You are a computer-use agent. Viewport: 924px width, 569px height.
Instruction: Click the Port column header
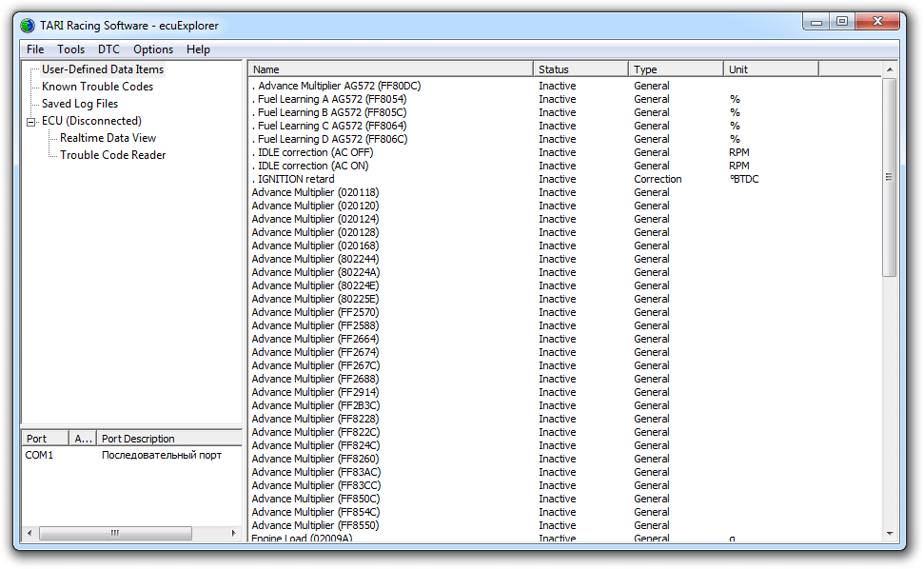(x=45, y=439)
